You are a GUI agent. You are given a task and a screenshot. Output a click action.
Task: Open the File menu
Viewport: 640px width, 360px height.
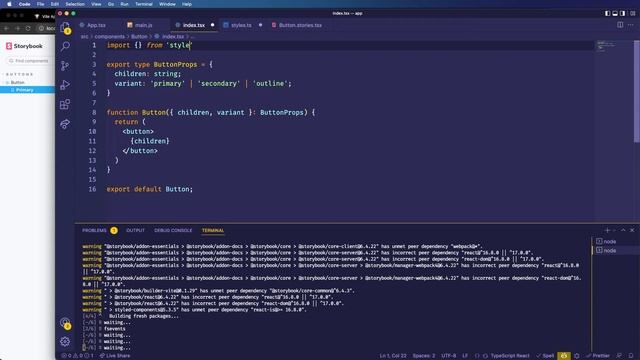click(40, 4)
